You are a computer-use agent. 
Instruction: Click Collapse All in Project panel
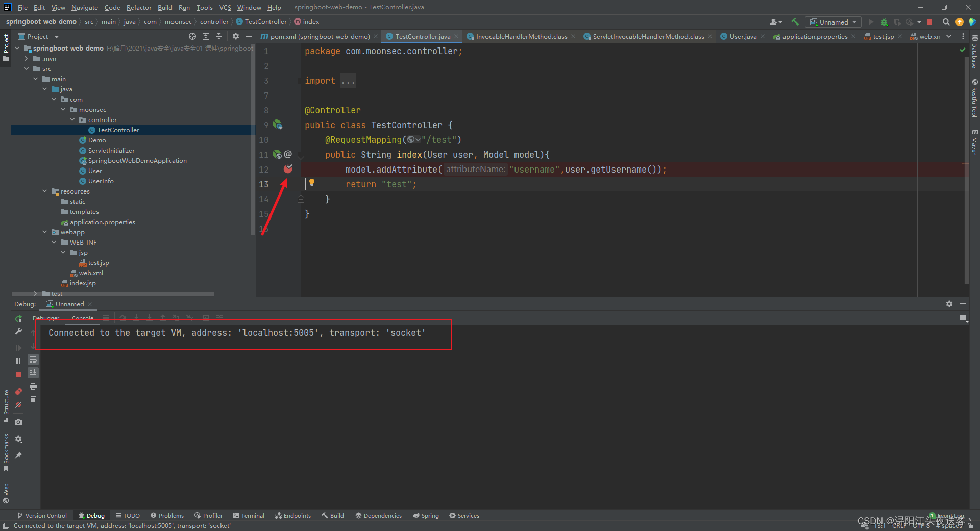point(219,36)
